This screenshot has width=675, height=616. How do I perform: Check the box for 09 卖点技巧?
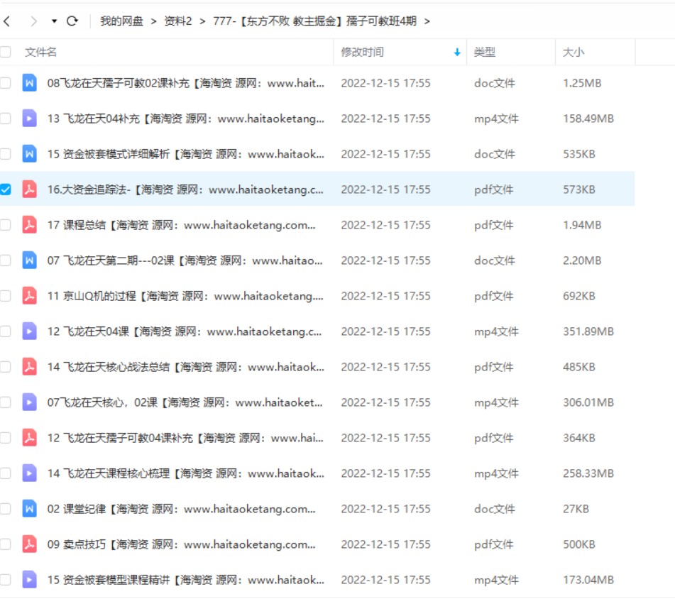(5, 544)
